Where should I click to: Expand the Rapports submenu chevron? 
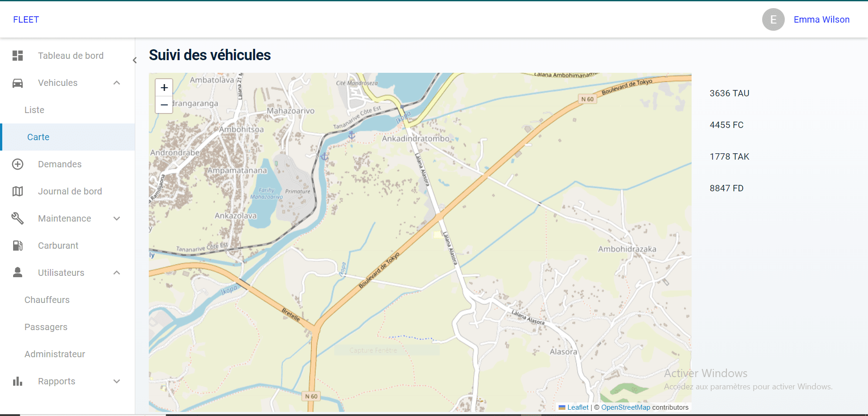point(117,381)
